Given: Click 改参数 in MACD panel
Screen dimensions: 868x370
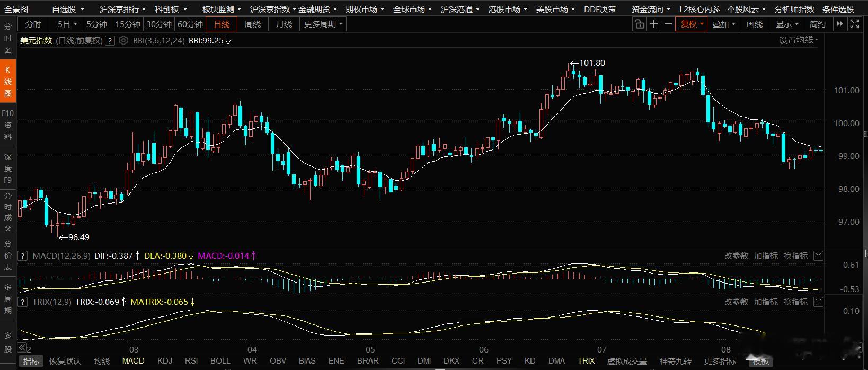Looking at the screenshot, I should point(736,256).
